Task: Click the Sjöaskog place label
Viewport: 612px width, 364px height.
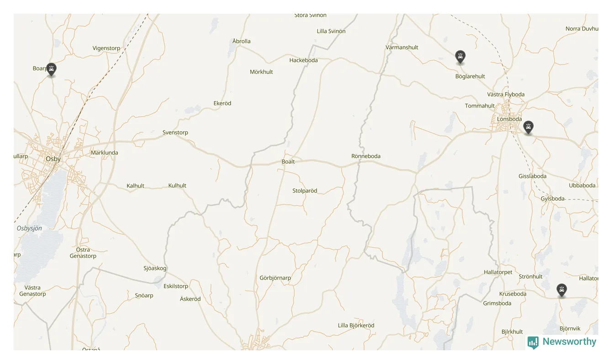Action: [155, 268]
